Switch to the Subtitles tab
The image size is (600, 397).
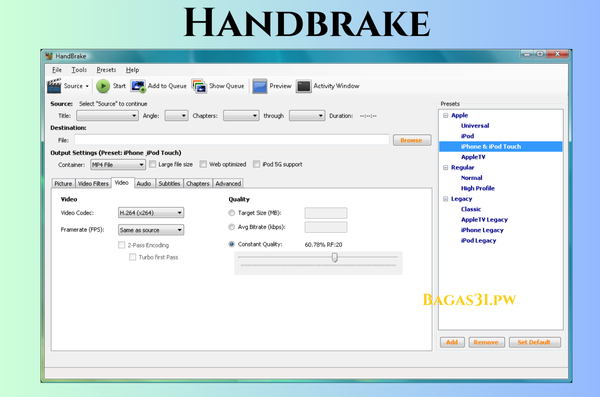169,183
